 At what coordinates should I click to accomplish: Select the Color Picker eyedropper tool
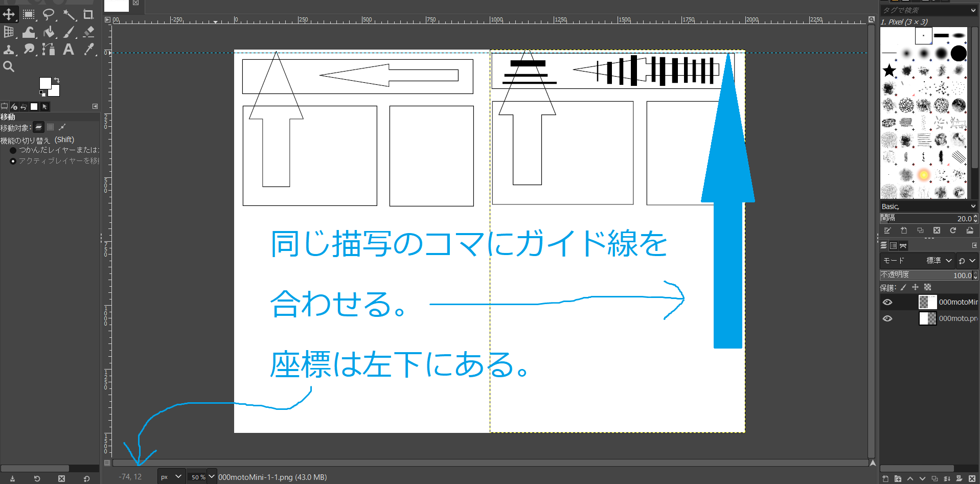pyautogui.click(x=88, y=49)
